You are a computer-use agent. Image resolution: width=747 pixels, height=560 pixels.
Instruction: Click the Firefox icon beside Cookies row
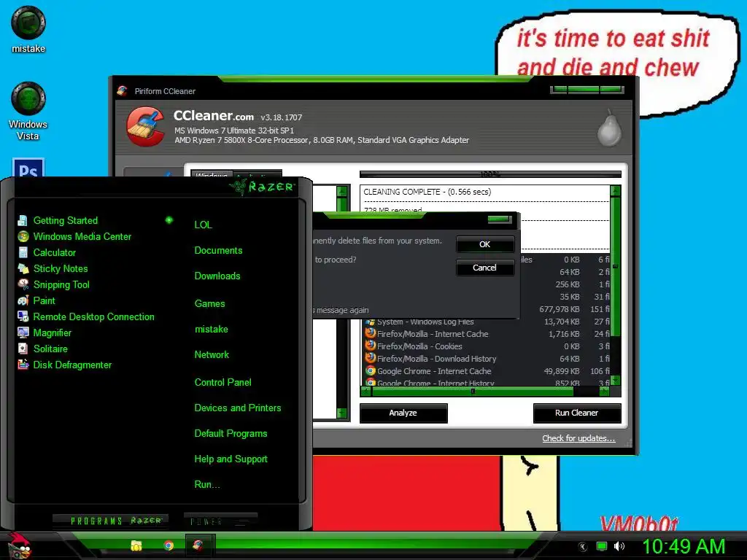[x=370, y=346]
